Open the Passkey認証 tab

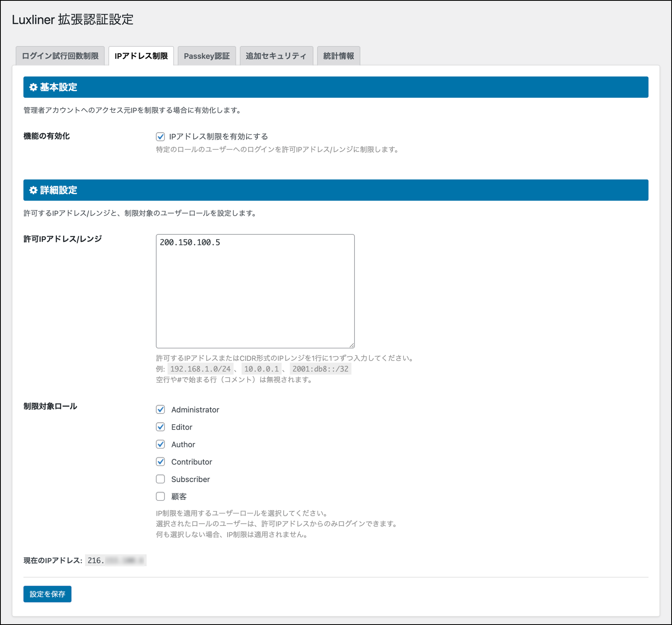pyautogui.click(x=207, y=56)
